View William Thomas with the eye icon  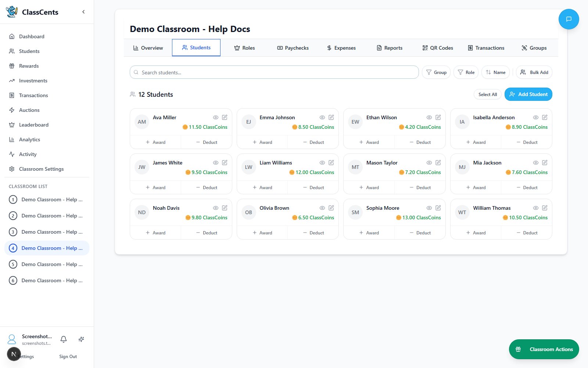click(x=536, y=208)
